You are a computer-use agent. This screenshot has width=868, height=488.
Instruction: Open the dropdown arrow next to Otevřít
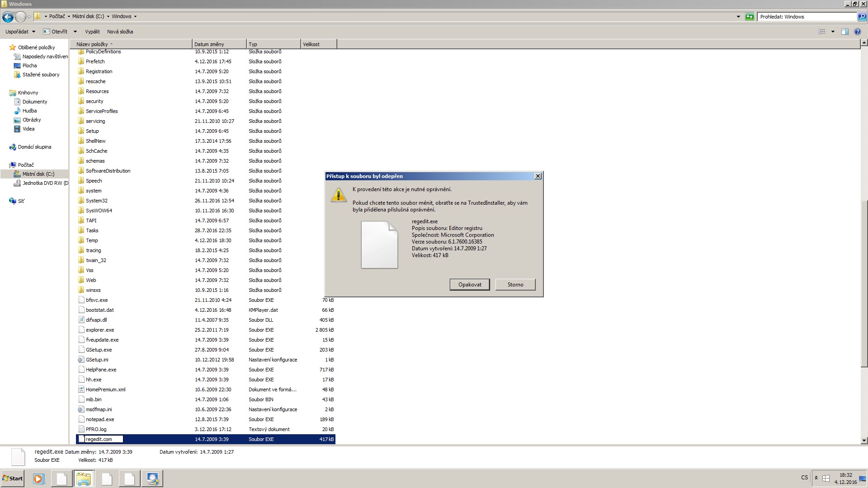tap(75, 32)
